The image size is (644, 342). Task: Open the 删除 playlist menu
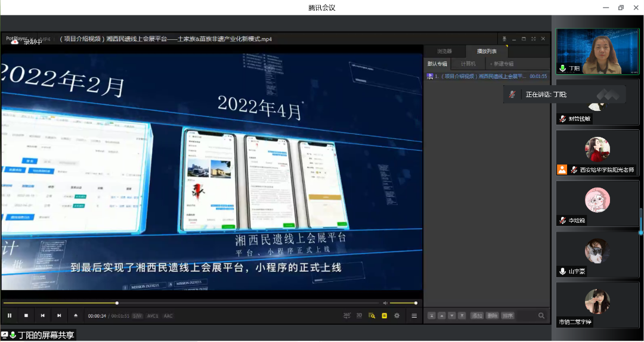click(492, 315)
